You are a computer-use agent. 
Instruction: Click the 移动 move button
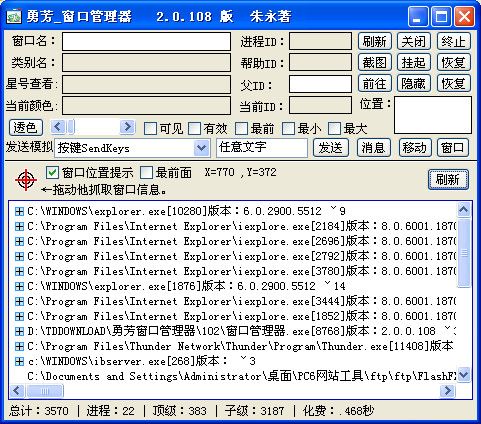(415, 148)
